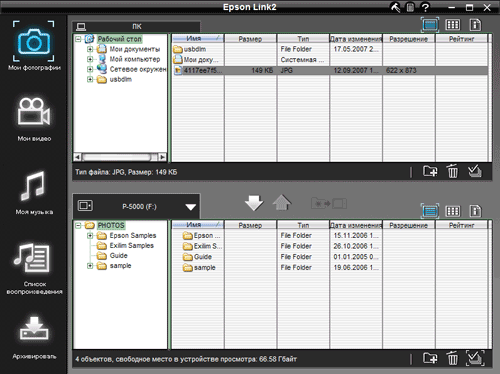Show file information view in PC pane
Viewport: 500px width, 374px height.
tap(475, 25)
